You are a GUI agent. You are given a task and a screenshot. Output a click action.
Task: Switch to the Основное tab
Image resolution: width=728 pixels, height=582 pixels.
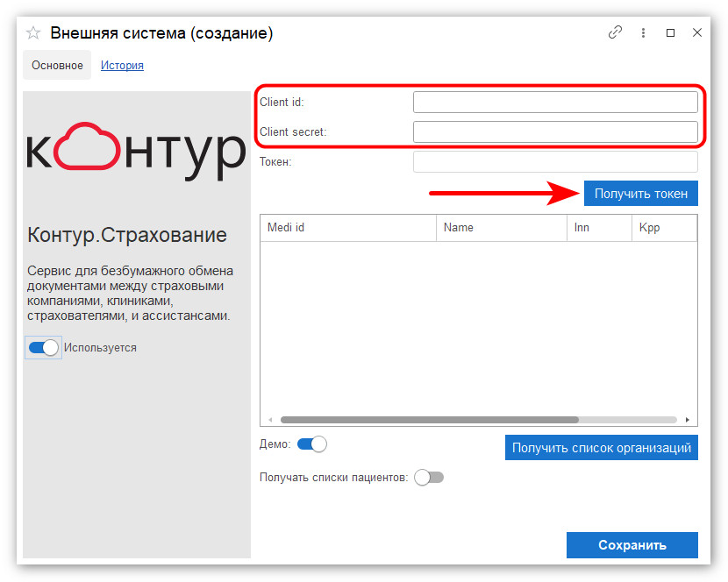pyautogui.click(x=57, y=66)
